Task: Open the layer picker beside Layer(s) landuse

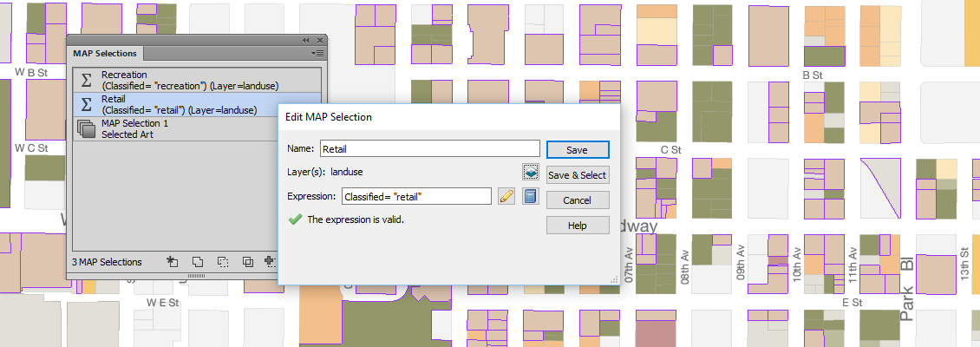Action: tap(531, 171)
